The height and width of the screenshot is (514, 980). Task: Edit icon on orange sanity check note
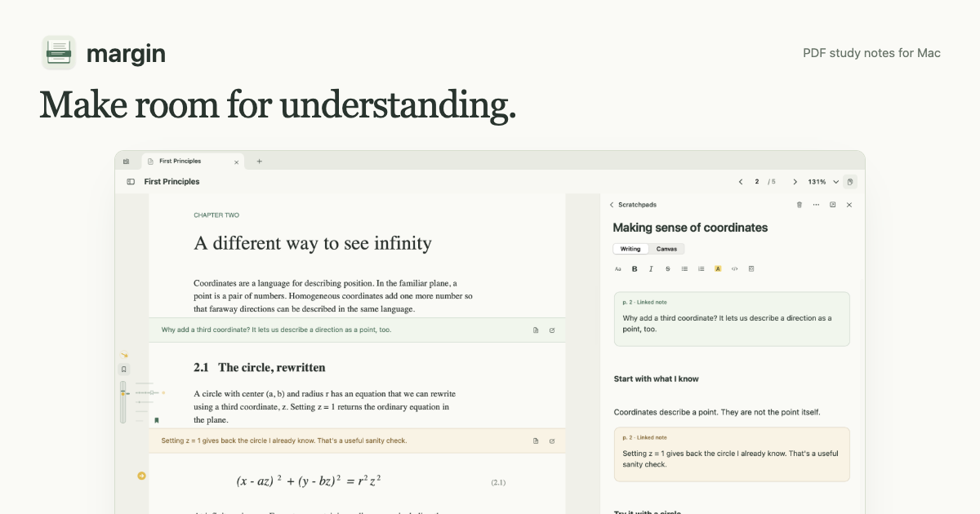(552, 441)
